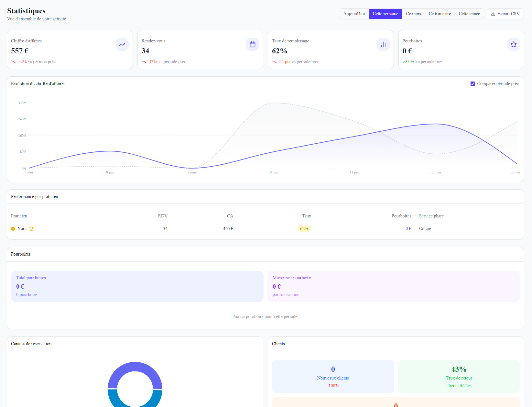The width and height of the screenshot is (532, 407).
Task: Click the CA column header
Action: 230,216
